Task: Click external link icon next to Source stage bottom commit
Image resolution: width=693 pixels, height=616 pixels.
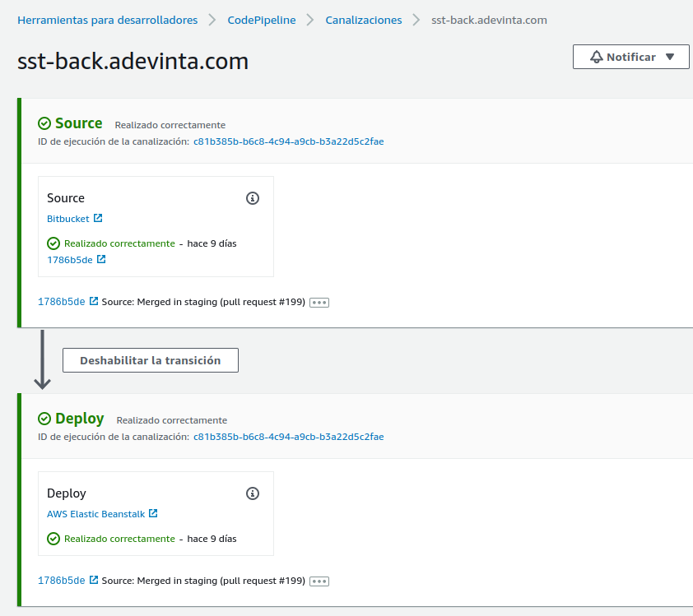Action: [94, 302]
